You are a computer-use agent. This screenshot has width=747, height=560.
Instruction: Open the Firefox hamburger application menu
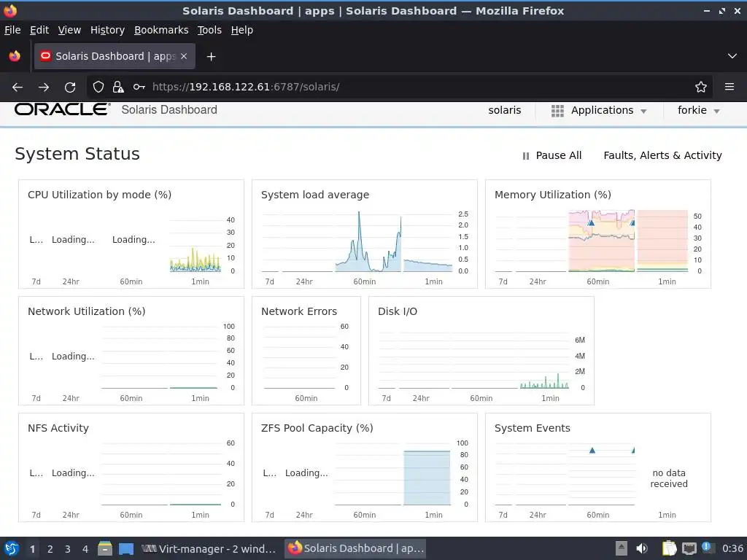click(729, 87)
